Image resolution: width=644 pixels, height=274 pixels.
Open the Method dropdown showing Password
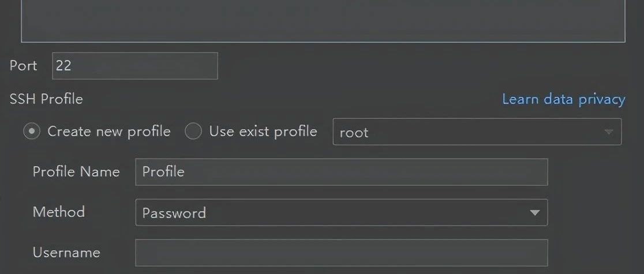coord(341,212)
